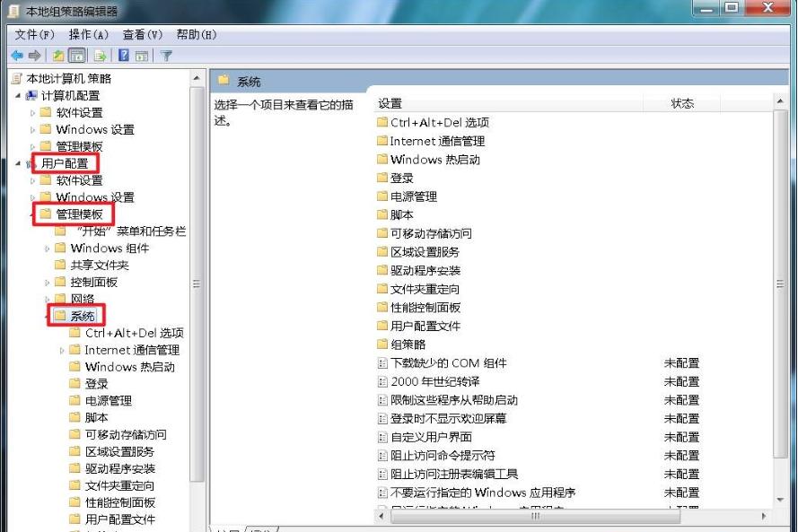
Task: Collapse the 用户配置 tree node
Action: 20,163
